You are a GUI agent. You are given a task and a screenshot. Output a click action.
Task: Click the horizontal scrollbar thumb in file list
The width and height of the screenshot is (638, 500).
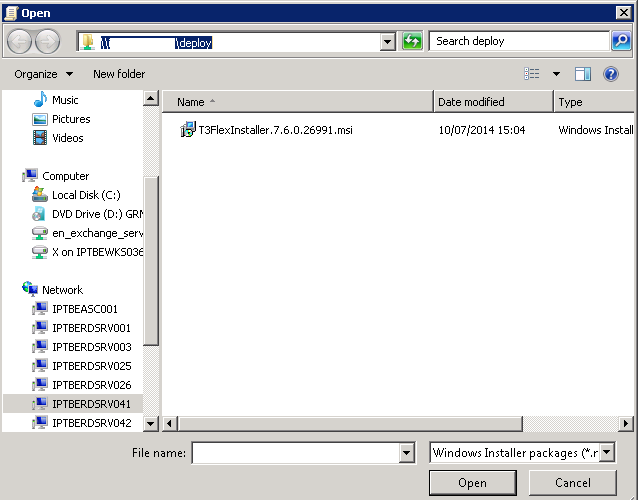(350, 424)
